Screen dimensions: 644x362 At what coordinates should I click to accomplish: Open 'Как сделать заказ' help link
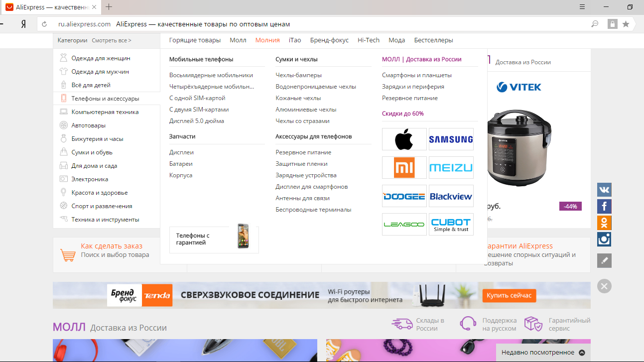112,246
